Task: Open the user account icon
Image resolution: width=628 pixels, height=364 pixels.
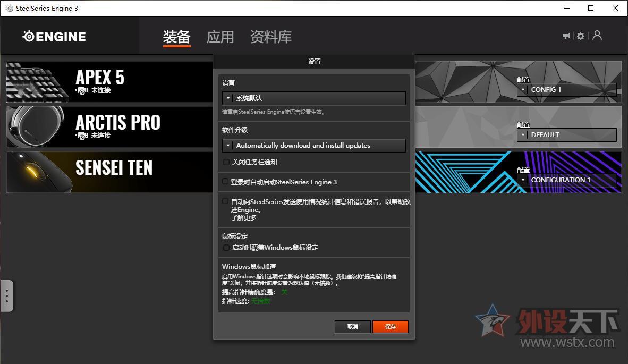Action: tap(597, 36)
